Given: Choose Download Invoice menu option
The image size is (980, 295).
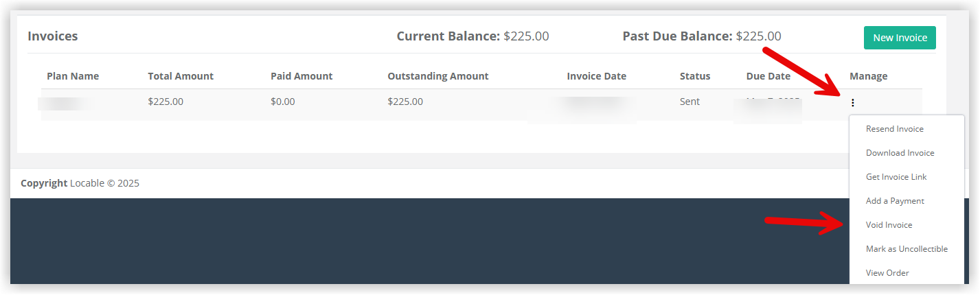Looking at the screenshot, I should (x=900, y=153).
